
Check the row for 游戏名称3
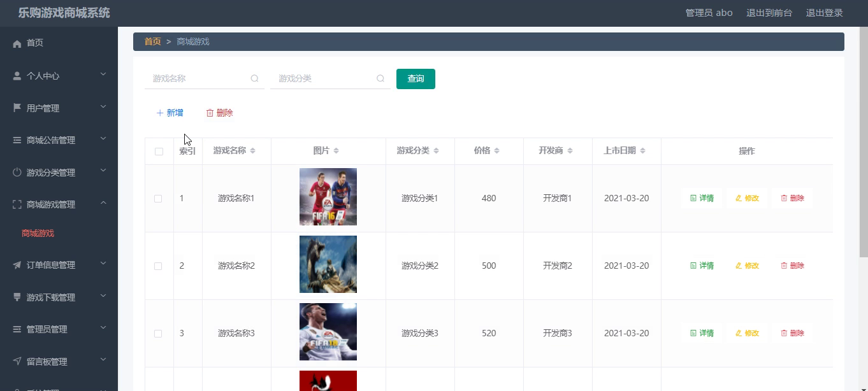click(x=158, y=334)
